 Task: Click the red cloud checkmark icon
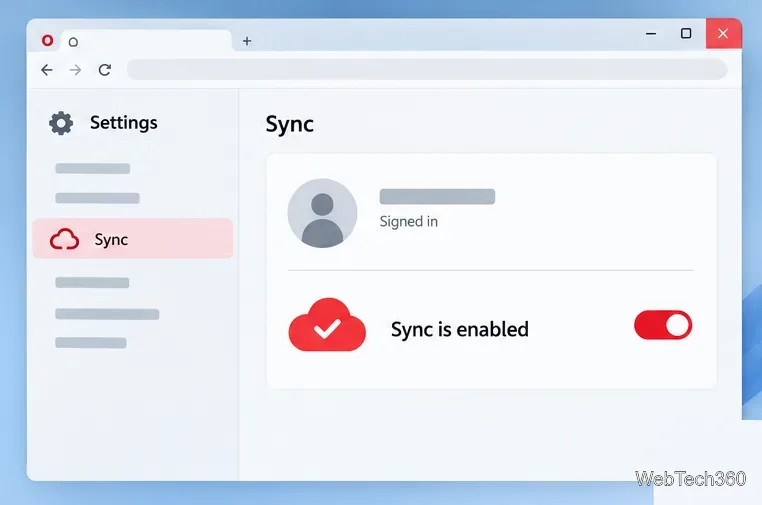tap(327, 325)
